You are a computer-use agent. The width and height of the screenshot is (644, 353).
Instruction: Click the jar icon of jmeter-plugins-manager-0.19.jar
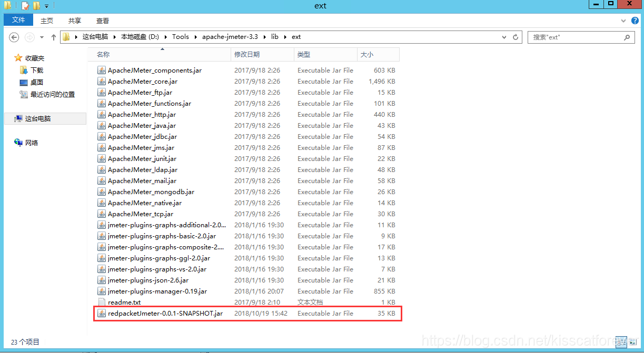click(102, 291)
